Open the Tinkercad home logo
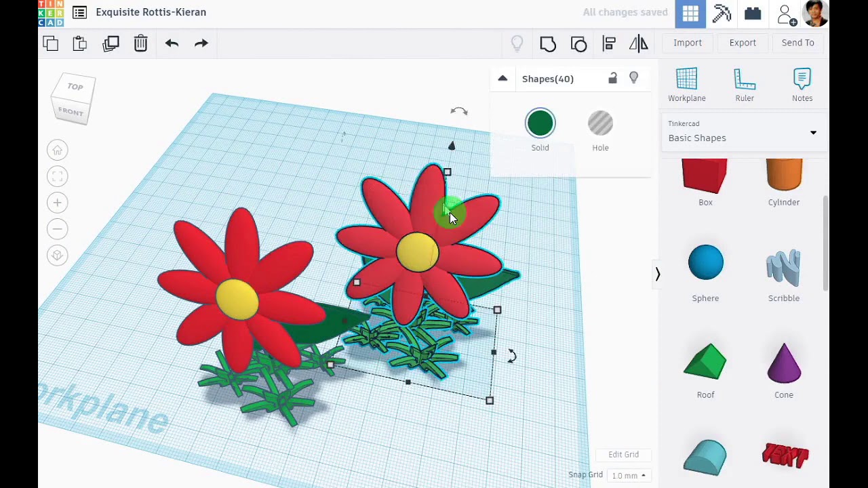 [x=51, y=13]
